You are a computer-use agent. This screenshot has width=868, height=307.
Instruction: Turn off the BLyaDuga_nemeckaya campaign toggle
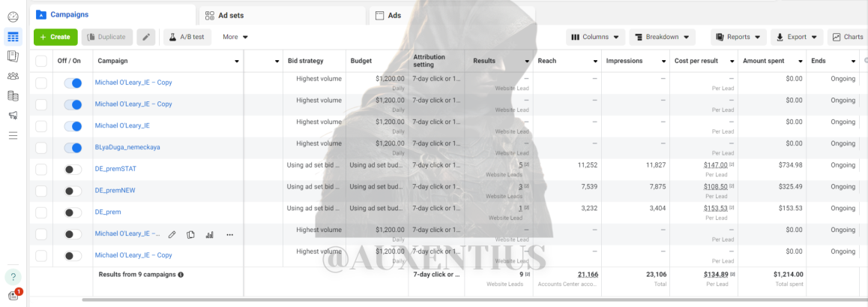(x=73, y=148)
